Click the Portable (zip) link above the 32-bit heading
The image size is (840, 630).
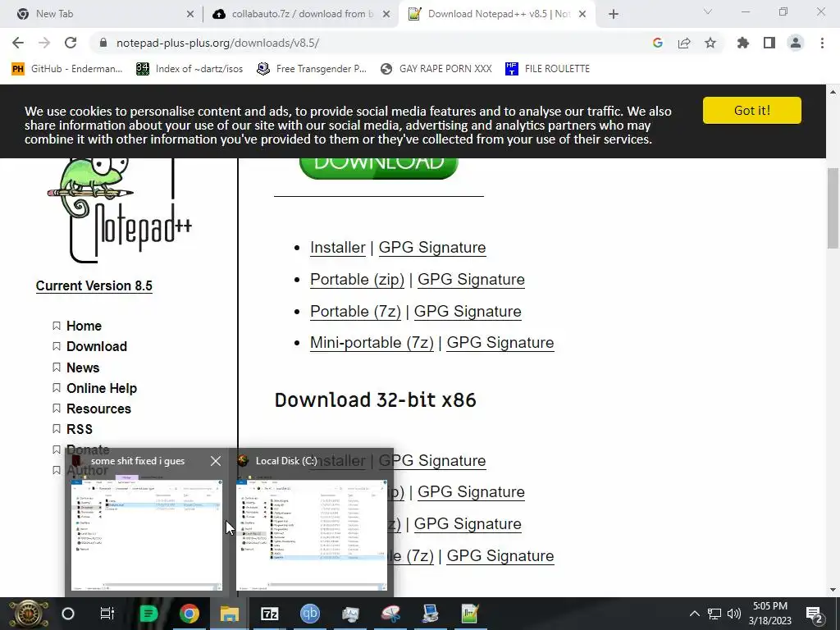(357, 280)
